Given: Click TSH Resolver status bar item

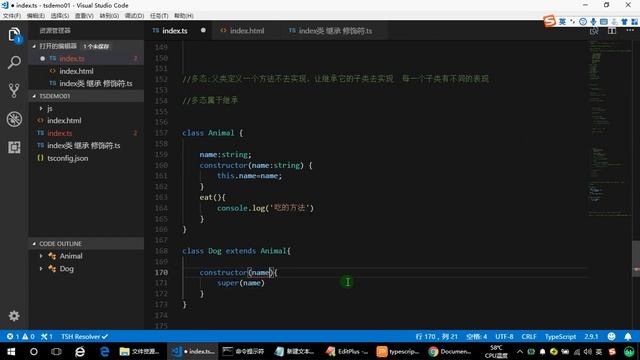Looking at the screenshot, I should click(x=84, y=336).
